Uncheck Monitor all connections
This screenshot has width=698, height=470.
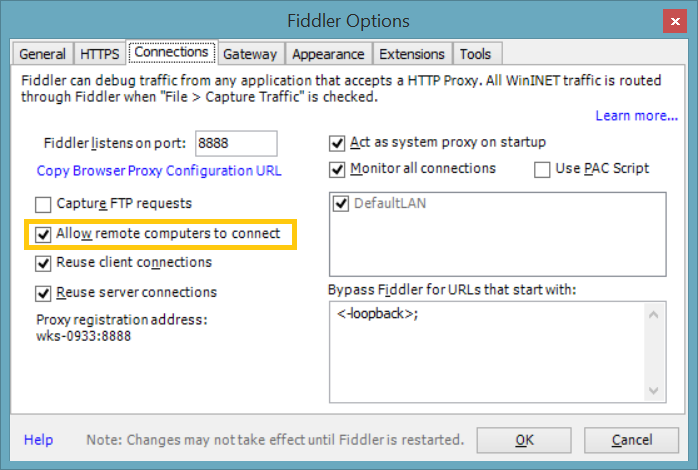coord(337,170)
